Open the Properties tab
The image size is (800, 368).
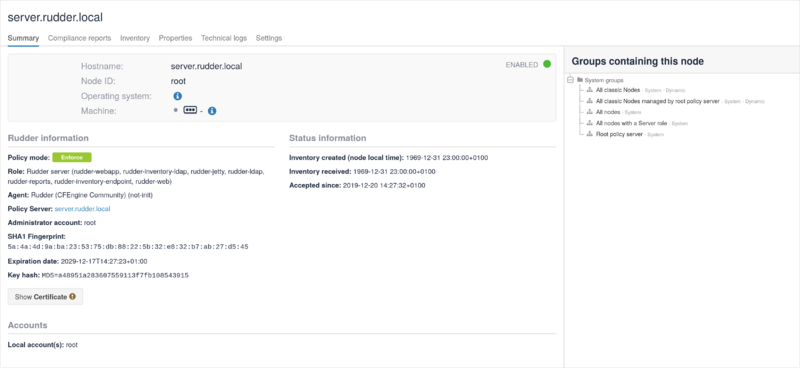coord(175,38)
